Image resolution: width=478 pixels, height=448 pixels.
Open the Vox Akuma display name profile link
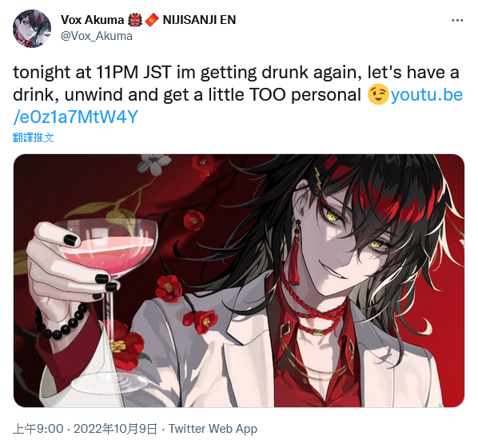click(x=93, y=20)
